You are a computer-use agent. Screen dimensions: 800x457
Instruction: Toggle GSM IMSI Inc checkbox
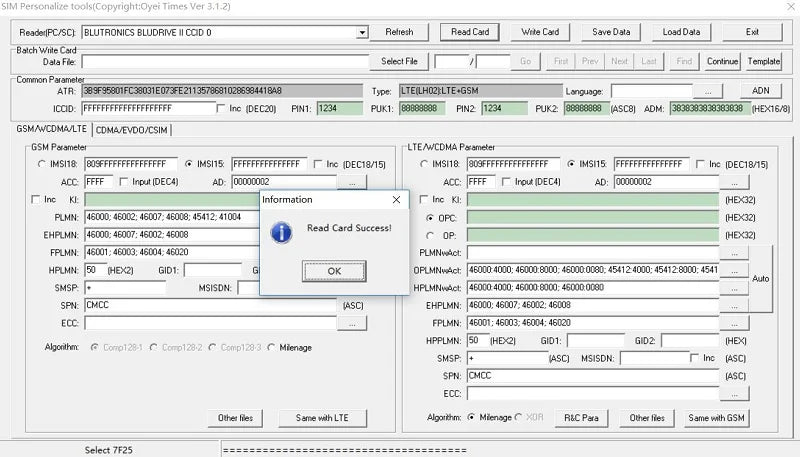pyautogui.click(x=318, y=164)
